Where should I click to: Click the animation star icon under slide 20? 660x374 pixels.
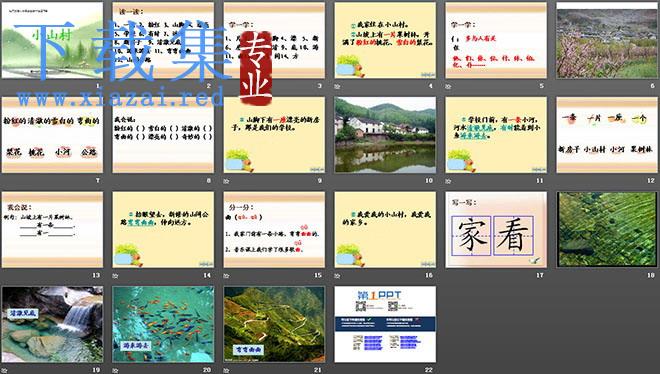click(x=115, y=370)
